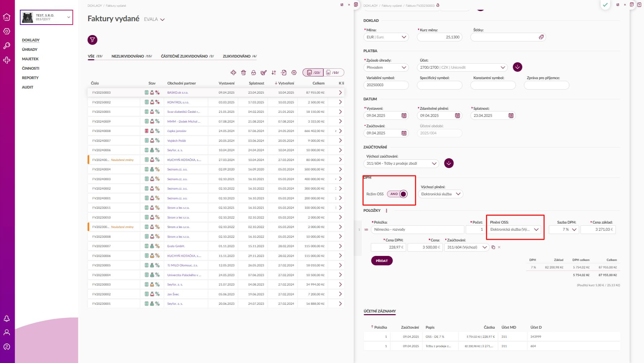Open the TEST, S.R.O. company selector
The image size is (644, 363).
46,17
